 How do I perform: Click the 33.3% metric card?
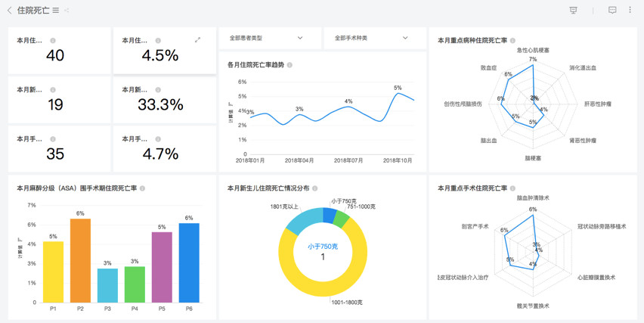(165, 100)
